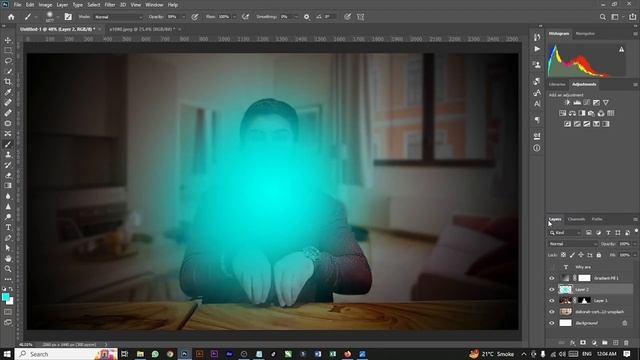Add layer style fx button
Screen dimensions: 640x360
coord(573,343)
